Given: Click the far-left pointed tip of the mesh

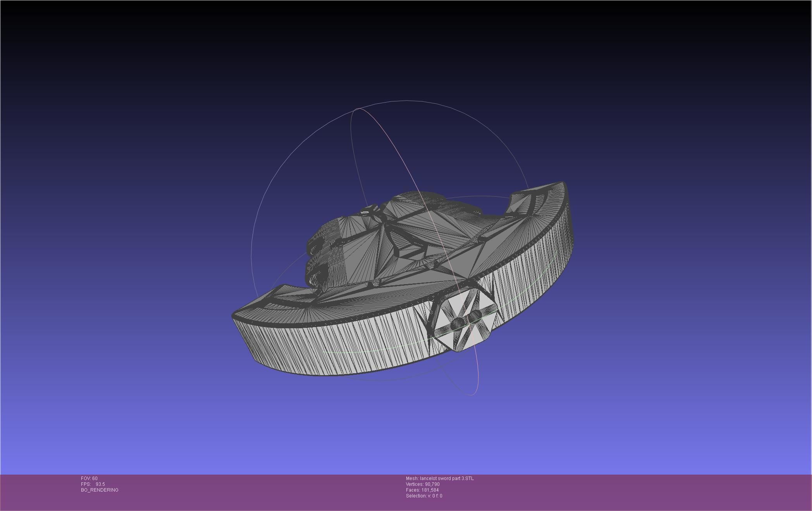Looking at the screenshot, I should tap(234, 315).
